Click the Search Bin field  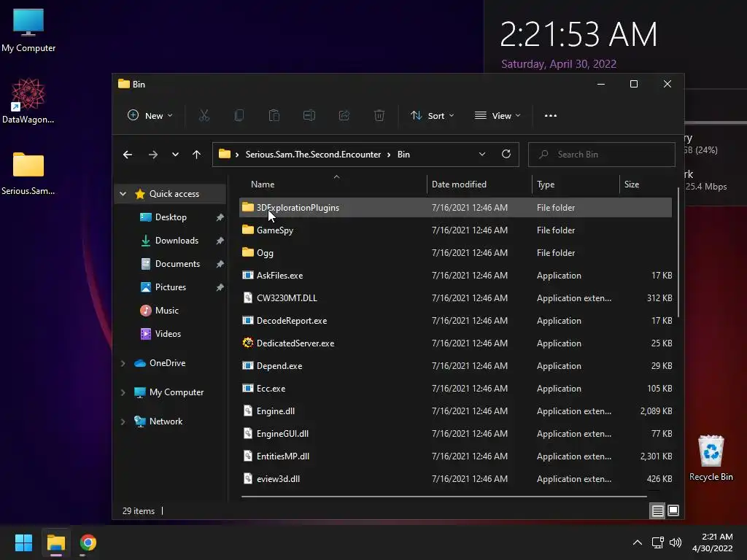pyautogui.click(x=602, y=155)
